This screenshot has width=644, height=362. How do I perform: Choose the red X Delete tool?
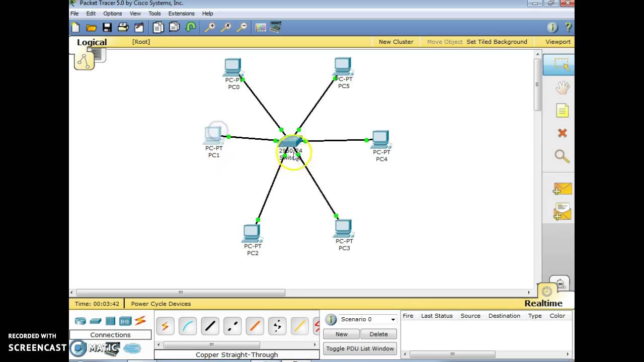562,133
